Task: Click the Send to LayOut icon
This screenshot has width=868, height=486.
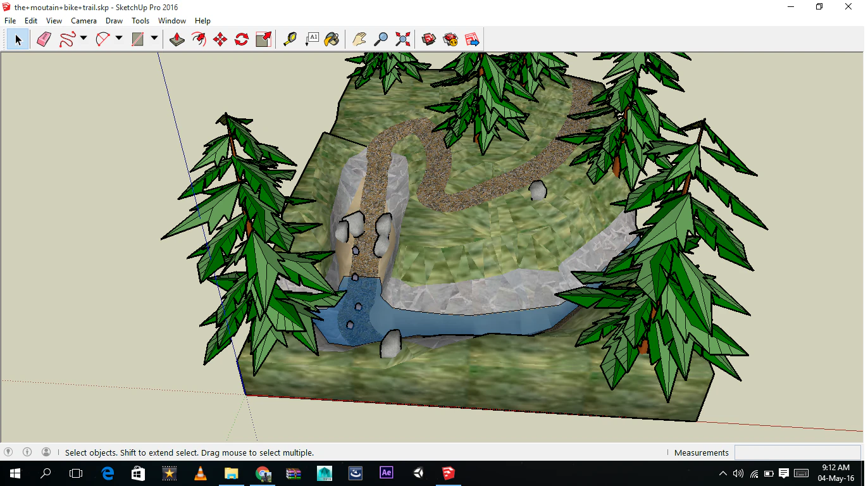Action: coord(472,40)
